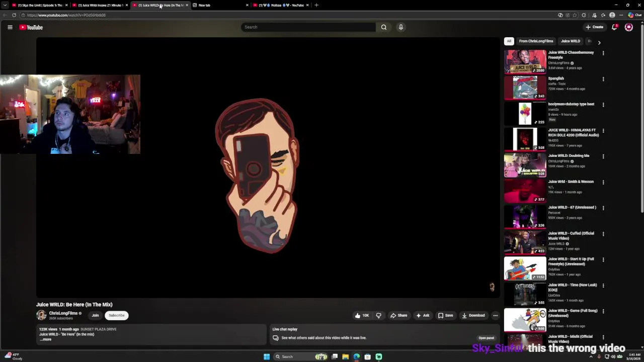Select the Juice WRLD filter chip
The image size is (644, 362).
(571, 41)
